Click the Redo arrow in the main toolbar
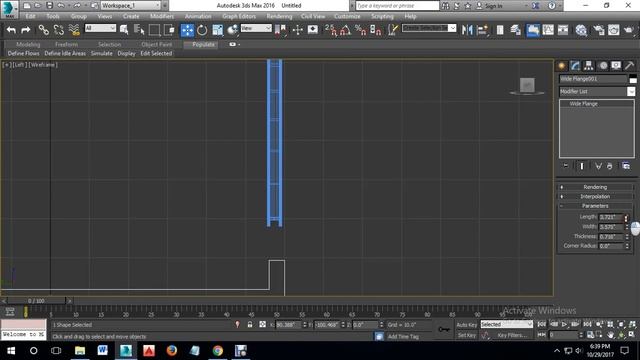The height and width of the screenshot is (360, 640). 26,30
